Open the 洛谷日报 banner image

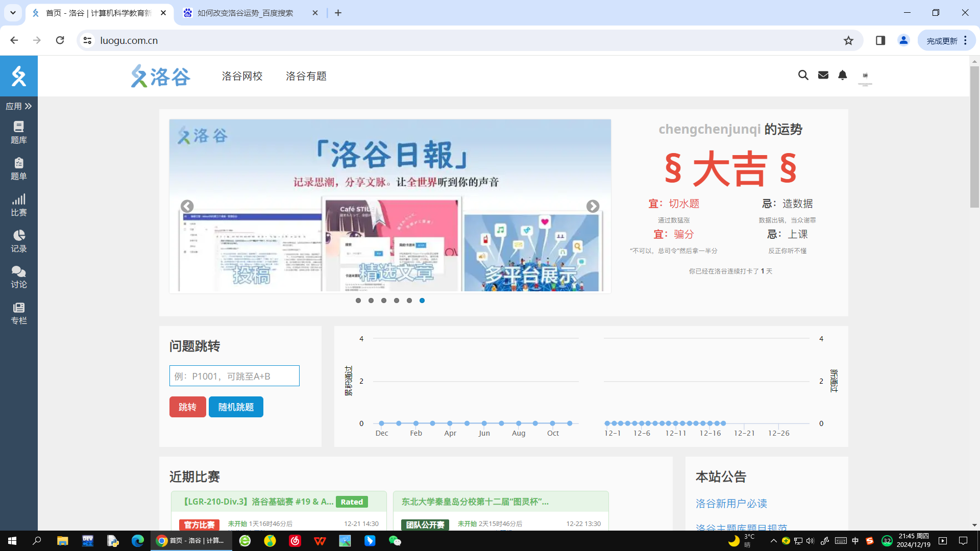390,206
